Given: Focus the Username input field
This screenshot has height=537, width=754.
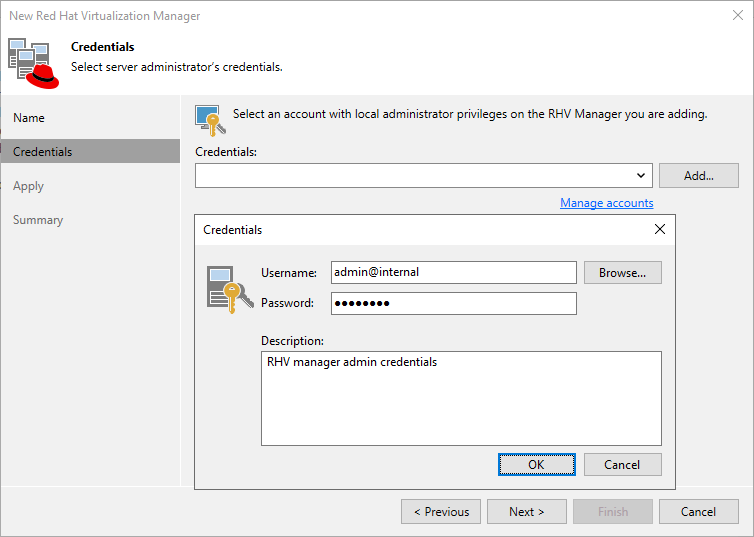Looking at the screenshot, I should (453, 272).
